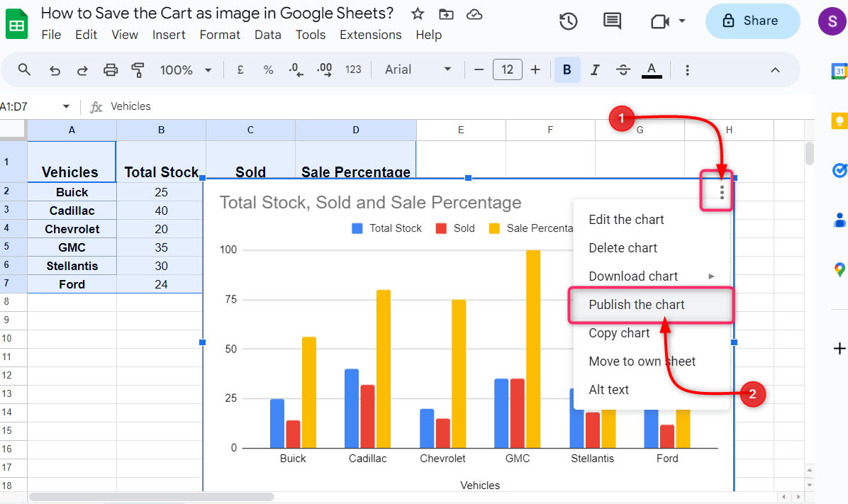Screen dimensions: 848x504
Task: Open the comments icon
Action: [x=612, y=21]
